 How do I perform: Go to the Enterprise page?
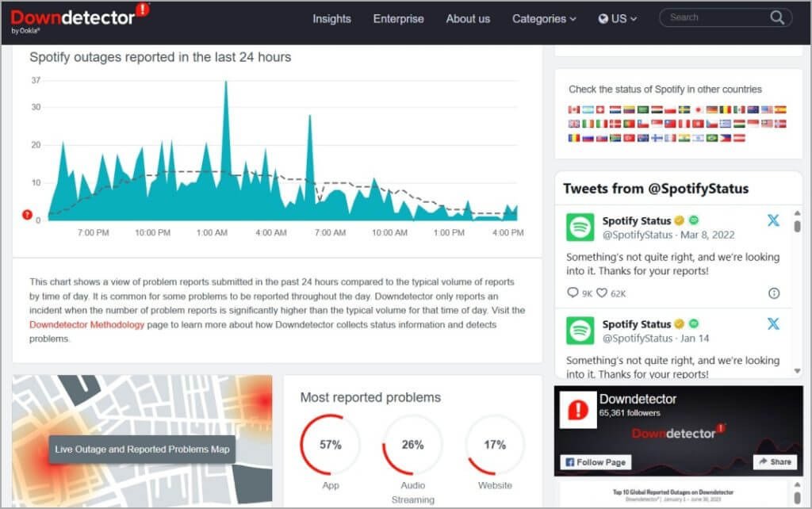tap(398, 19)
